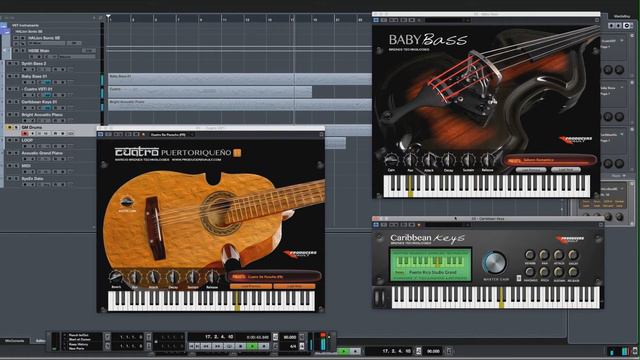The width and height of the screenshot is (640, 360).
Task: Click the play button in bottom toolbar
Action: click(x=344, y=351)
